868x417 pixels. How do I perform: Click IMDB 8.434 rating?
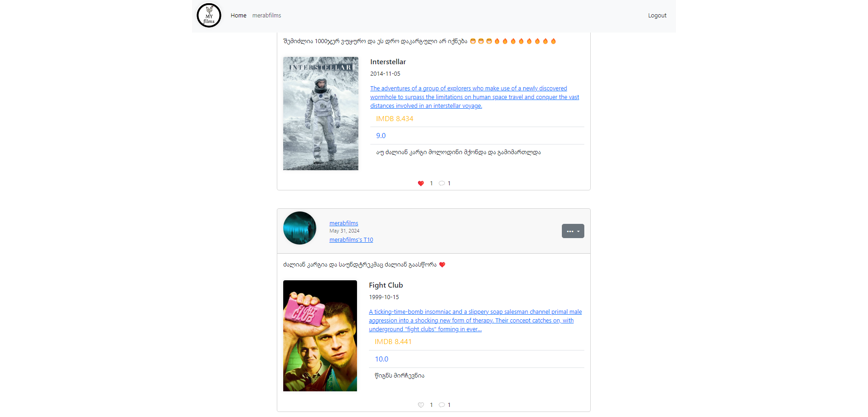click(x=395, y=119)
